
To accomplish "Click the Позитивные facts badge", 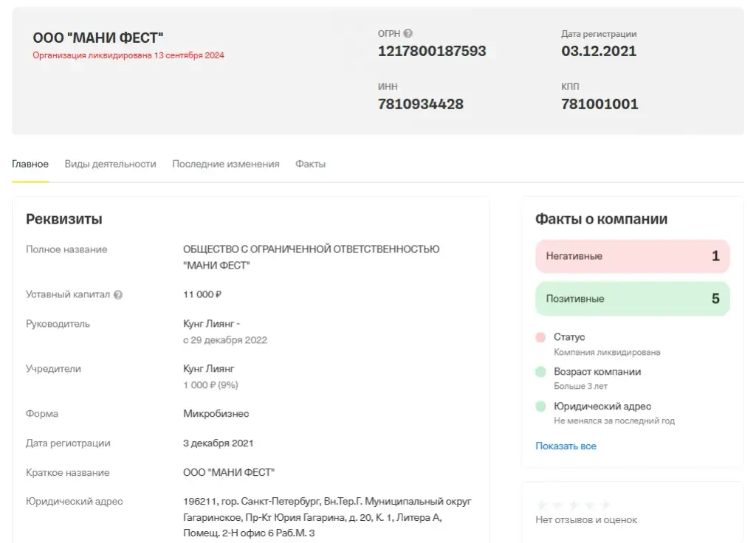I will 632,299.
